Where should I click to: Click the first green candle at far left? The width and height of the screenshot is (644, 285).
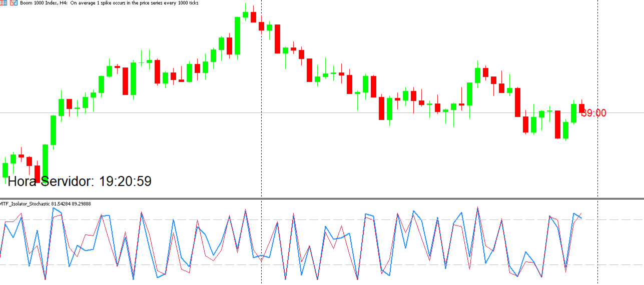coord(6,169)
